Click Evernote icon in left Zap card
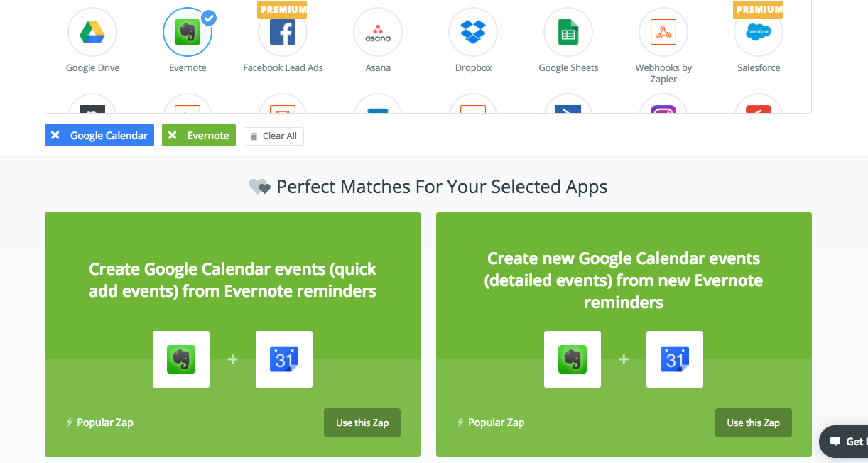Image resolution: width=868 pixels, height=463 pixels. click(x=181, y=359)
